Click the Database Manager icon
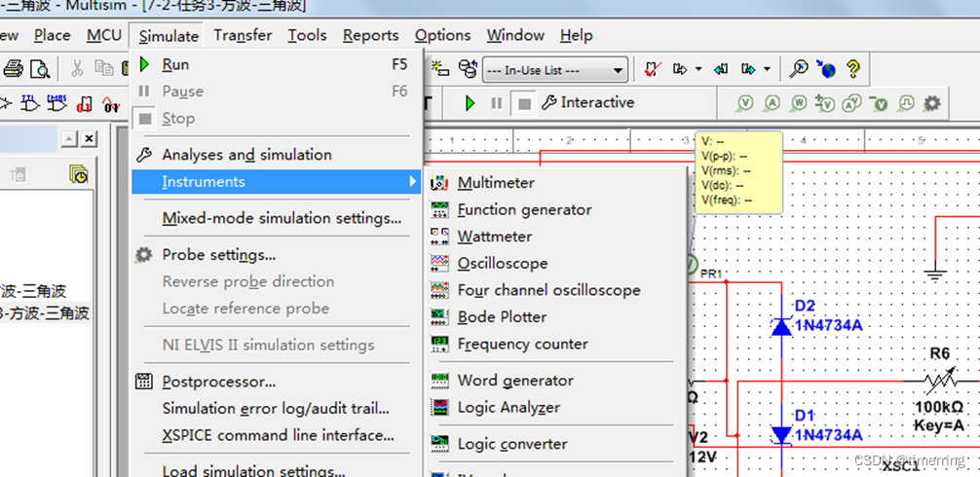 (469, 69)
